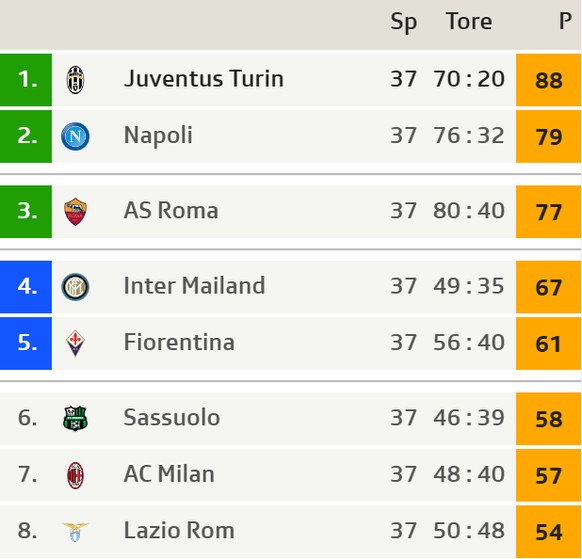
Task: Click the Sassuolo club badge
Action: coord(75,418)
